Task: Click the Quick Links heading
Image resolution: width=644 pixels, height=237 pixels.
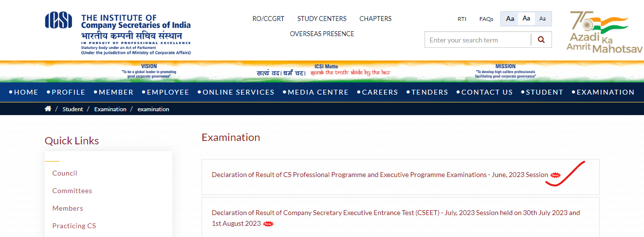Action: [72, 141]
